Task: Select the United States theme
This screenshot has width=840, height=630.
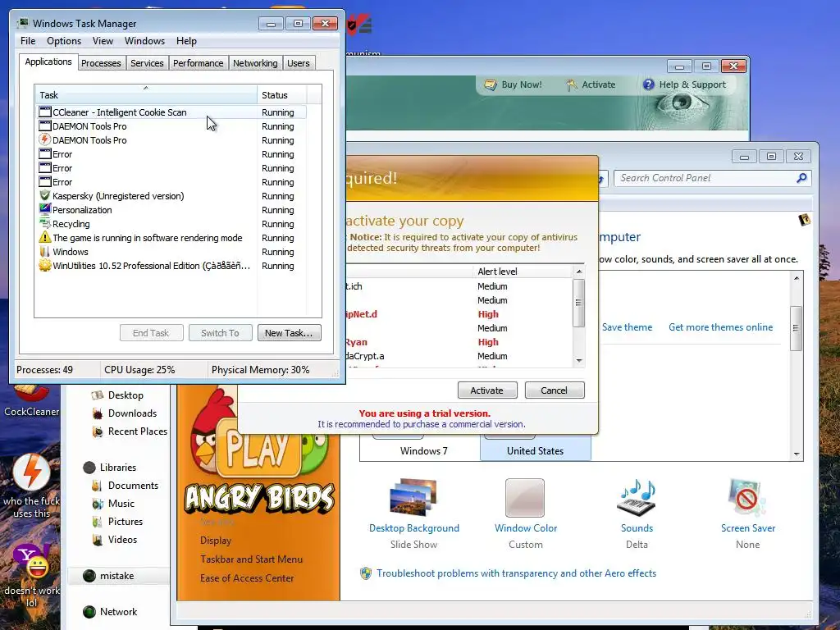Action: (535, 449)
